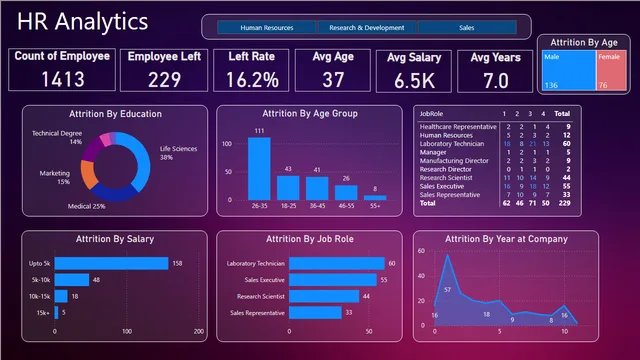Click the 36-45 age group bar
This screenshot has width=640, height=360.
click(x=317, y=188)
